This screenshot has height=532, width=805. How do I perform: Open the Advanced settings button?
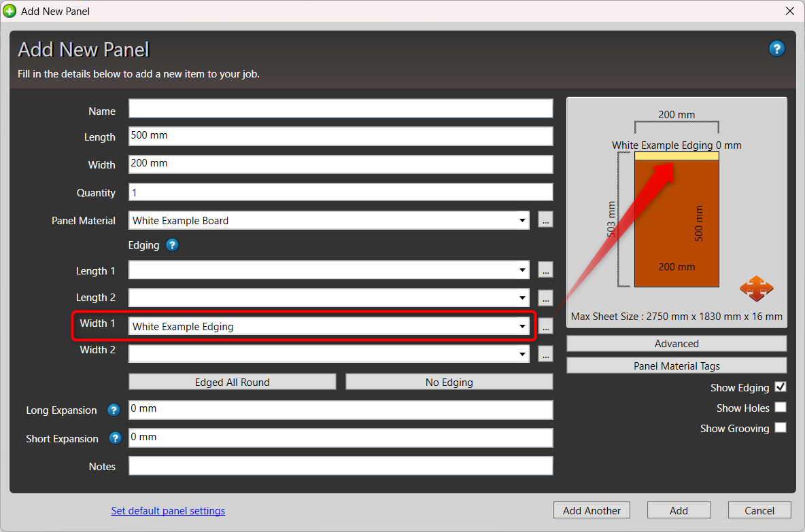(x=676, y=343)
